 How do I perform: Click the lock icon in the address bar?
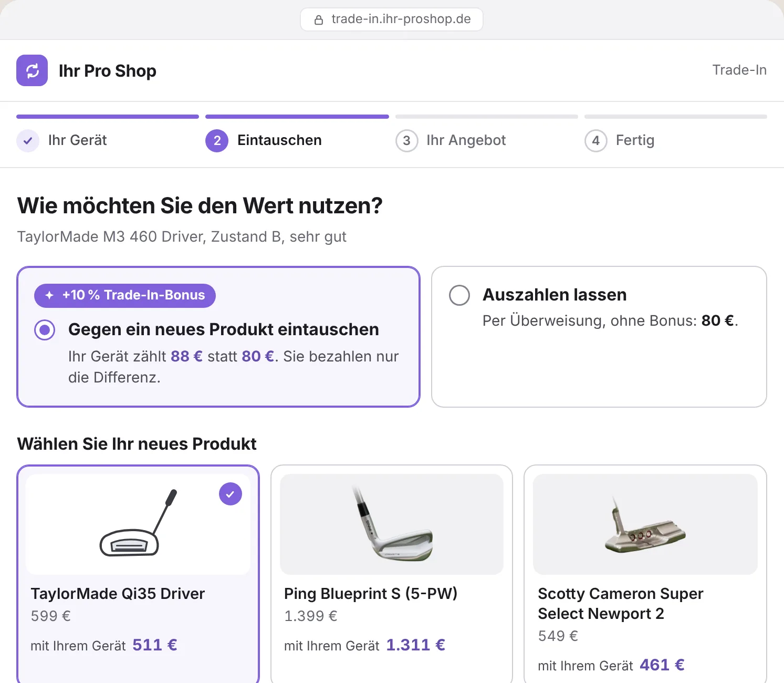319,20
